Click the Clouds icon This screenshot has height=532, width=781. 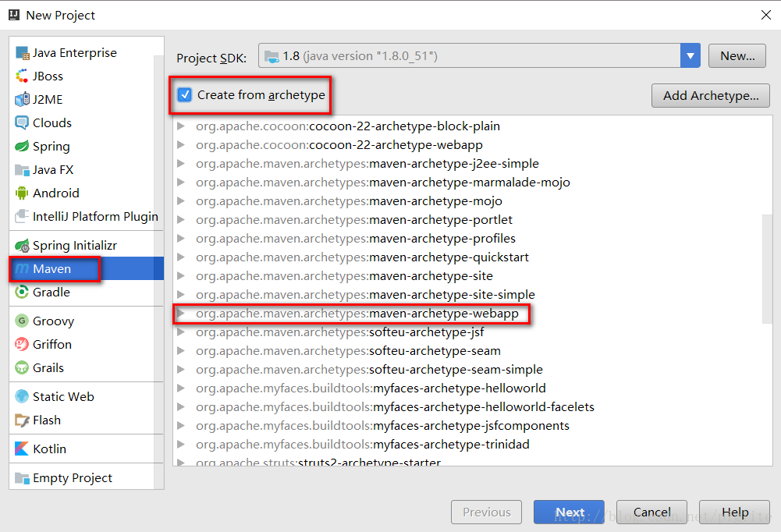[x=22, y=122]
